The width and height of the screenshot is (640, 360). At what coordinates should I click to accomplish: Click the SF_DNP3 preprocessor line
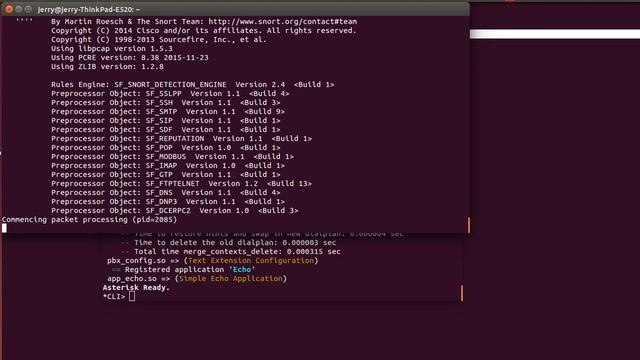pos(168,202)
